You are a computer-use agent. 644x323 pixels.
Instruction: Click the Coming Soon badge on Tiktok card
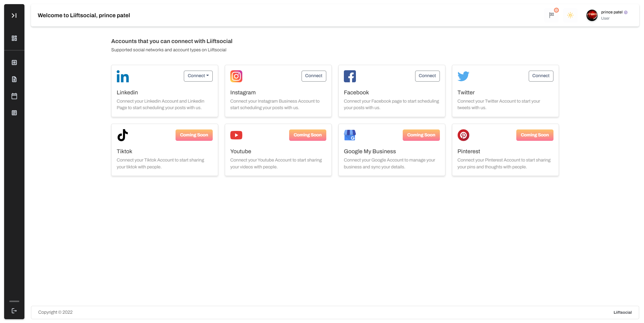click(x=194, y=135)
